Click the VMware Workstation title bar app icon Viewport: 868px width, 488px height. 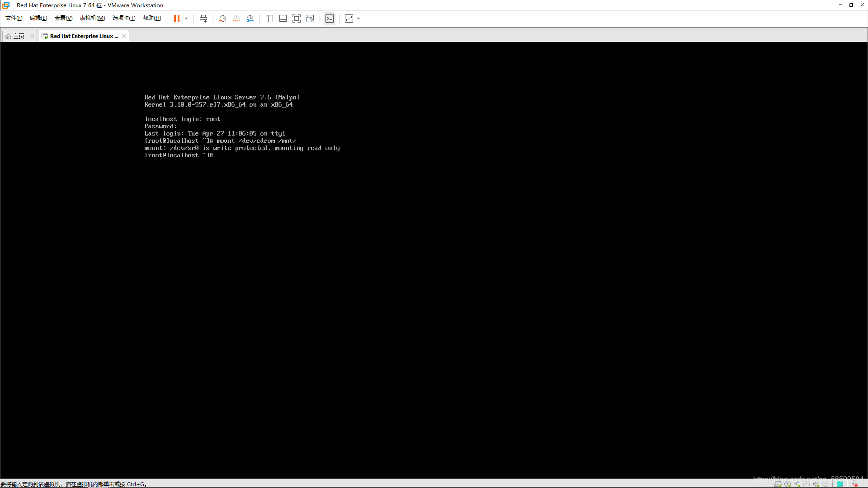point(6,5)
